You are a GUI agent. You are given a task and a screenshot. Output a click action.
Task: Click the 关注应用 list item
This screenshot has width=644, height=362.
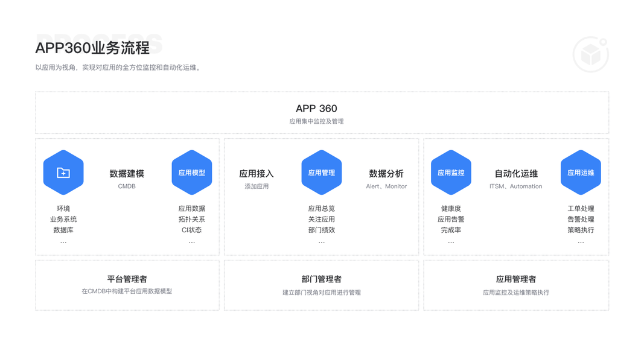click(x=322, y=219)
